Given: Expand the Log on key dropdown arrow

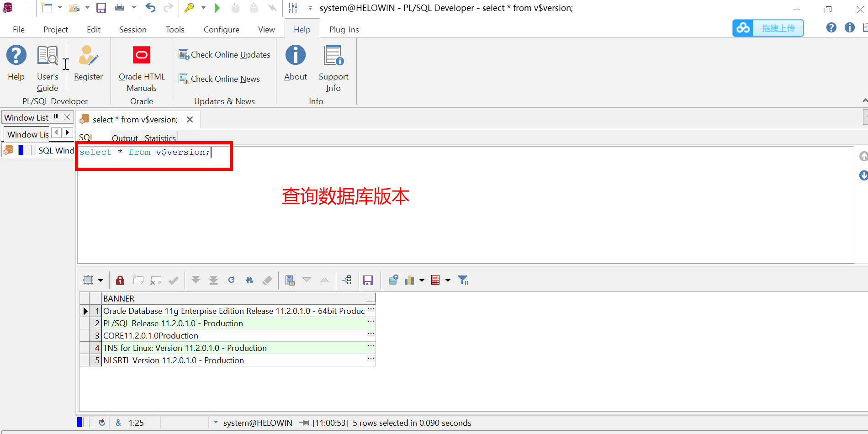Looking at the screenshot, I should (203, 8).
